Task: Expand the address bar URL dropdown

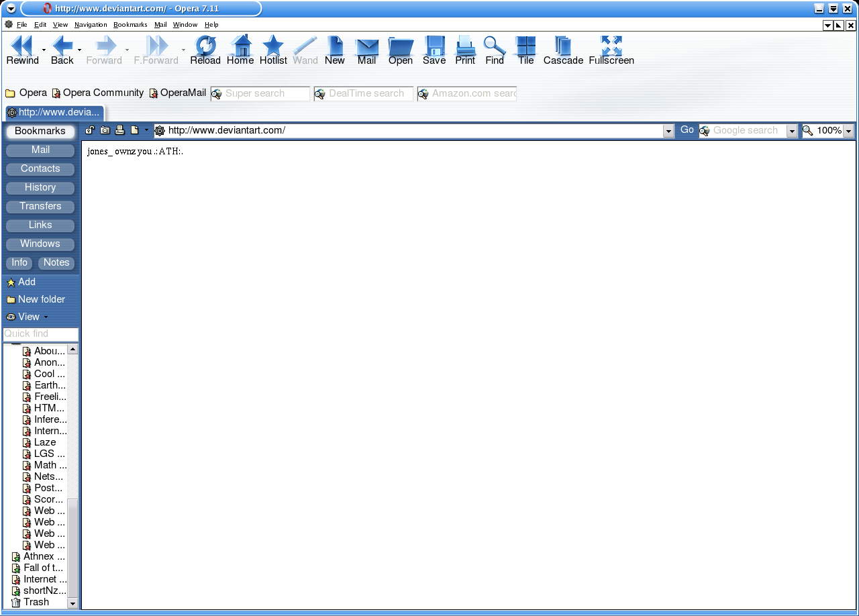Action: tap(668, 131)
